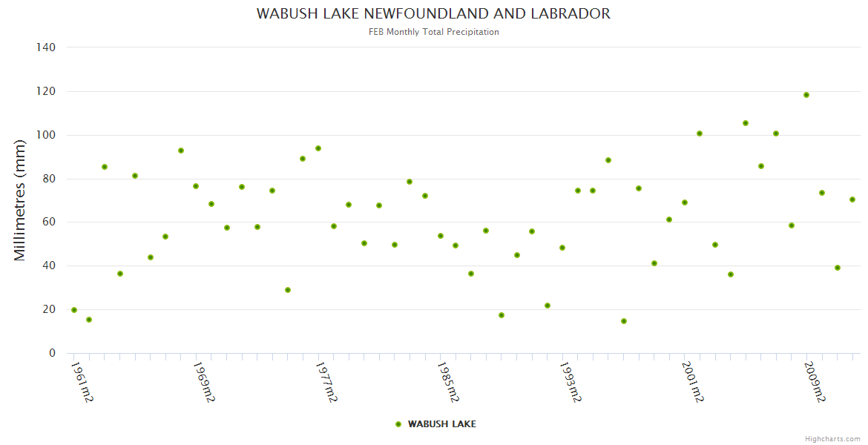Click the 140 y-axis tick label
This screenshot has height=445, width=868.
46,47
